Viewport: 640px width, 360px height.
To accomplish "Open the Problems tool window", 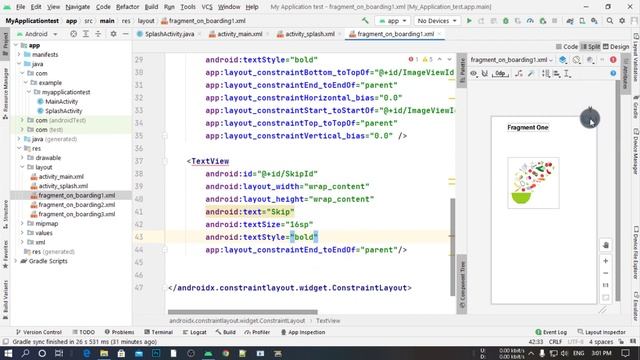I will [119, 332].
